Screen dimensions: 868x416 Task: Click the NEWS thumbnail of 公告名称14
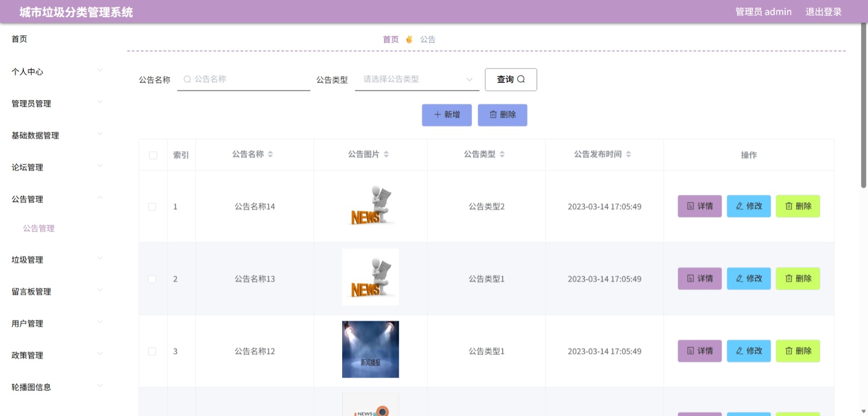tap(371, 206)
